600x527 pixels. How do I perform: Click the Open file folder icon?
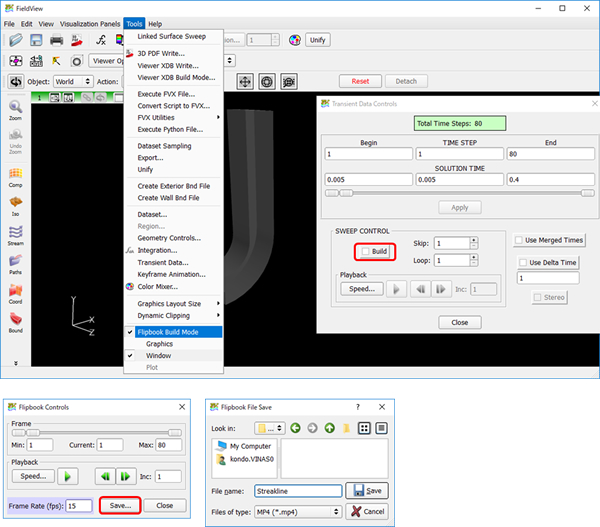pos(14,40)
